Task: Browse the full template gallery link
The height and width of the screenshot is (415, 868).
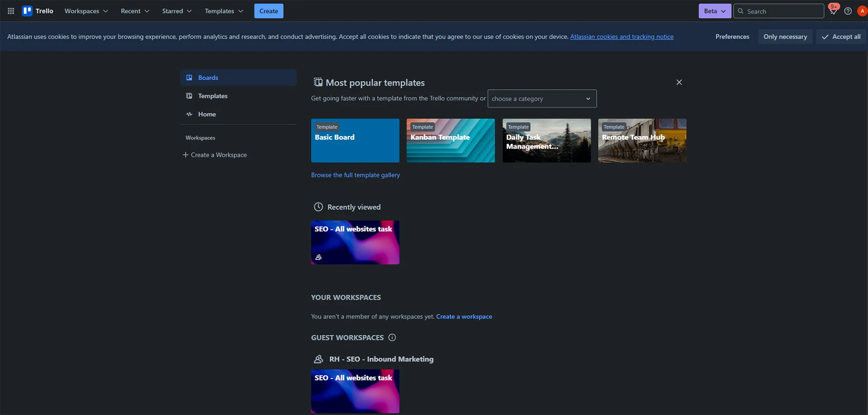Action: pos(355,175)
